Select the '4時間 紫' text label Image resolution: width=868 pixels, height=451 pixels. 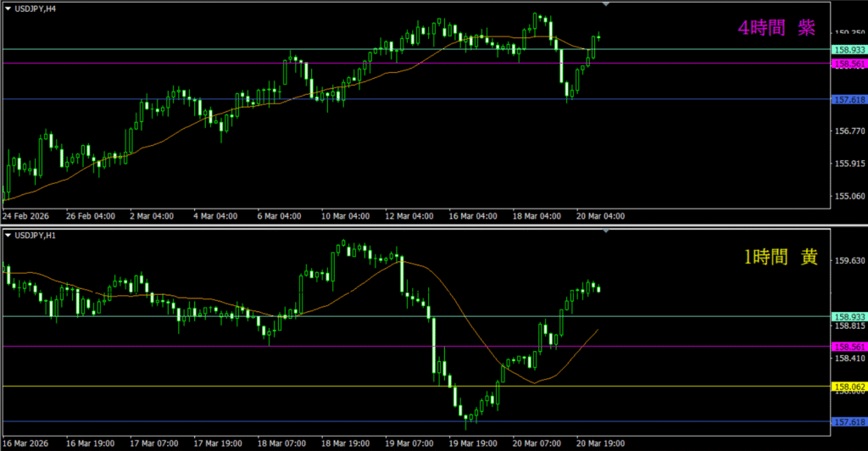tap(776, 28)
